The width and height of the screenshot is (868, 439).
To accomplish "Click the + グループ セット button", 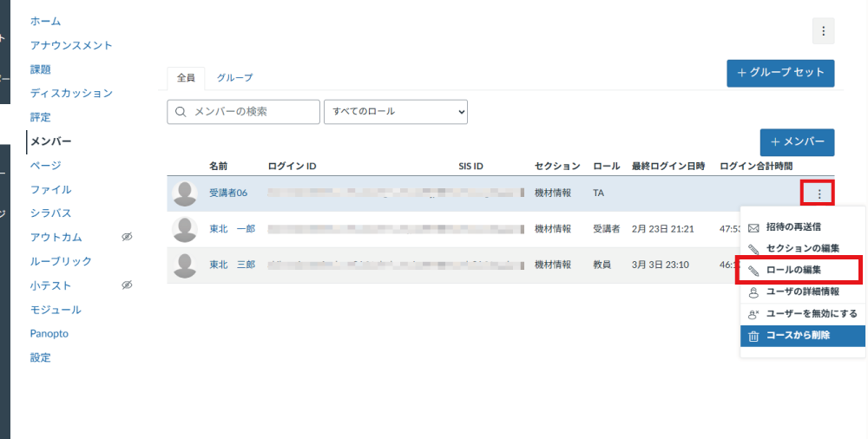I will click(x=780, y=73).
